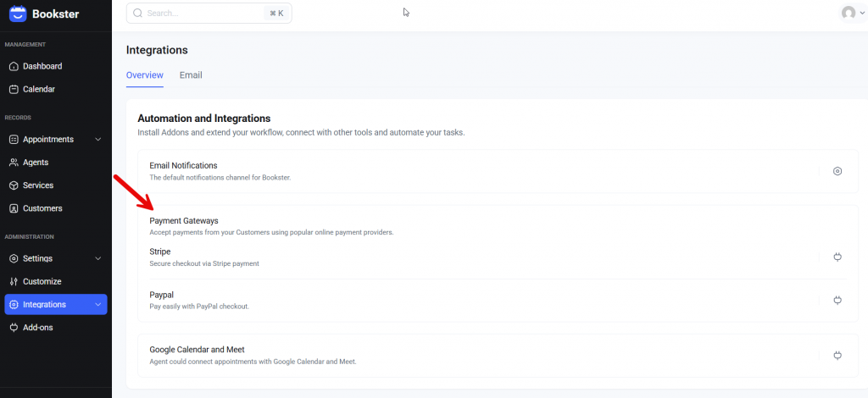Click 'Install Addons and extend' description text
868x398 pixels.
point(301,133)
